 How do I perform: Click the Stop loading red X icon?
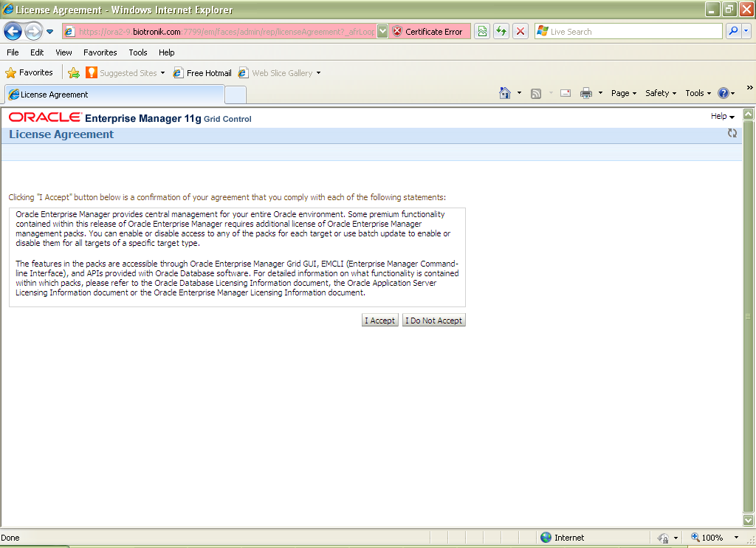coord(520,32)
